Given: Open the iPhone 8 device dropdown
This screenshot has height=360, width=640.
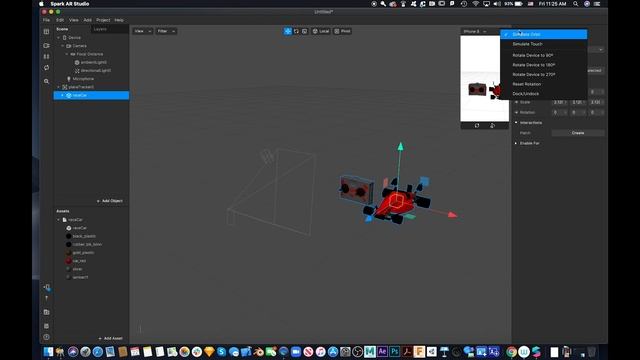Looking at the screenshot, I should coord(475,31).
